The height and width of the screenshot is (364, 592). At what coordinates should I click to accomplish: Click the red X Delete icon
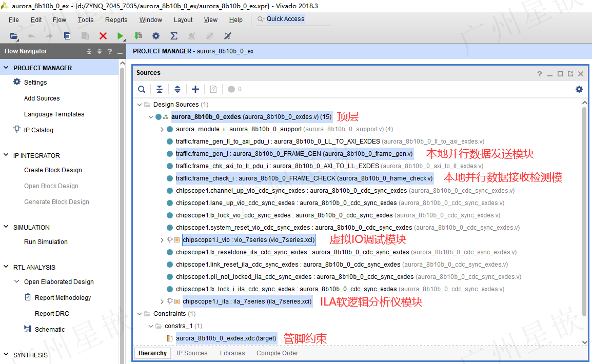coord(103,36)
